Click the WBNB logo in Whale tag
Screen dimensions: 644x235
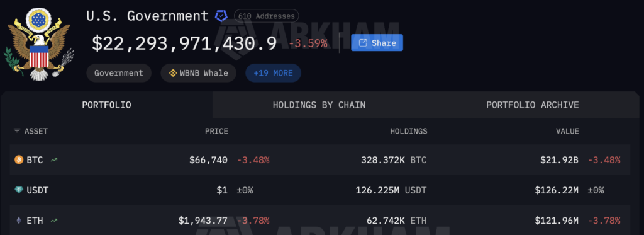[174, 73]
